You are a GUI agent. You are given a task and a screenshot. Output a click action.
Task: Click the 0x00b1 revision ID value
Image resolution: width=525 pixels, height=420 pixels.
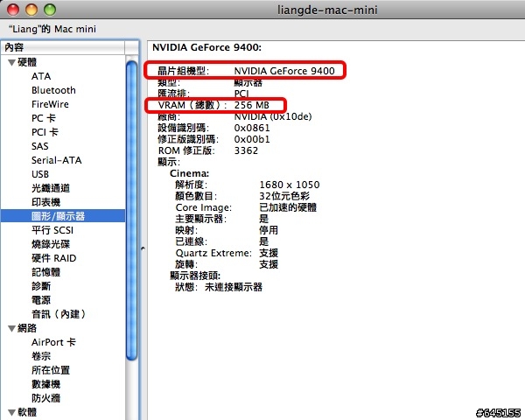tap(252, 139)
